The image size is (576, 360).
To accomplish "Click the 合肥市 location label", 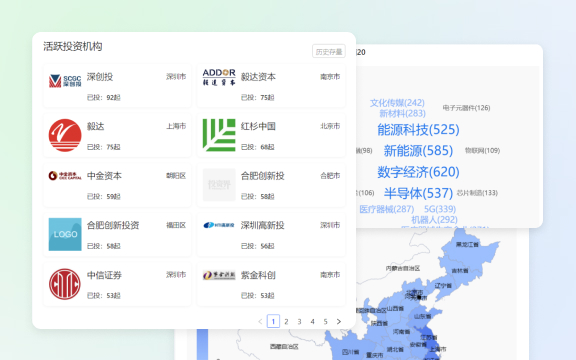I will coord(330,176).
